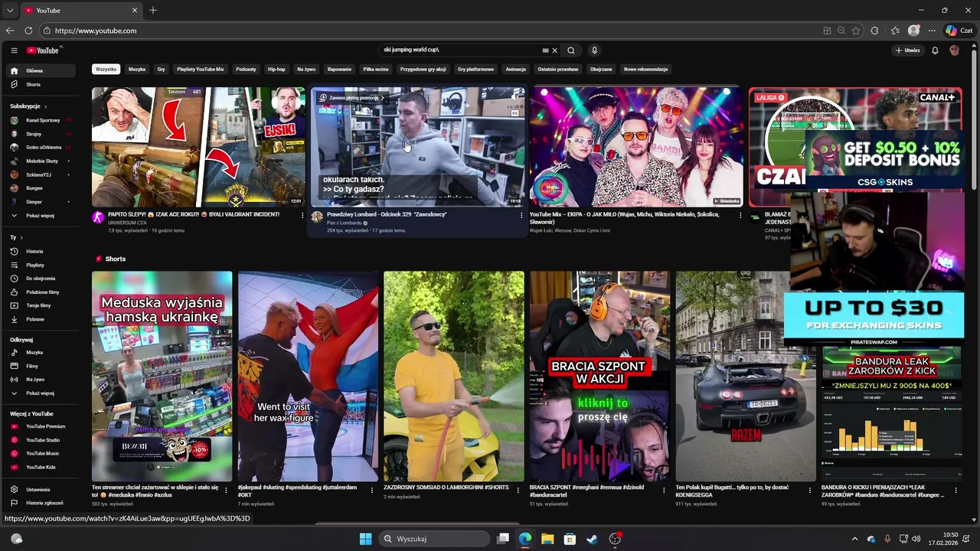Click the search magnifier button
The height and width of the screenshot is (551, 980).
[571, 51]
